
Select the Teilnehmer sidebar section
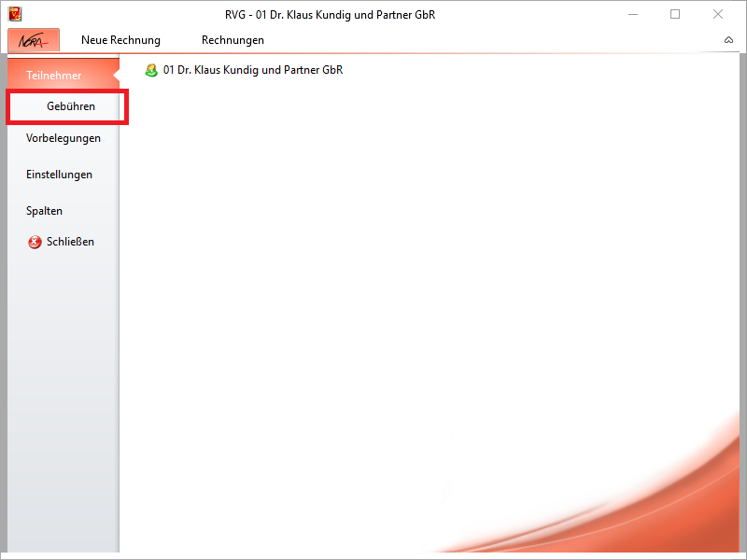click(x=54, y=76)
